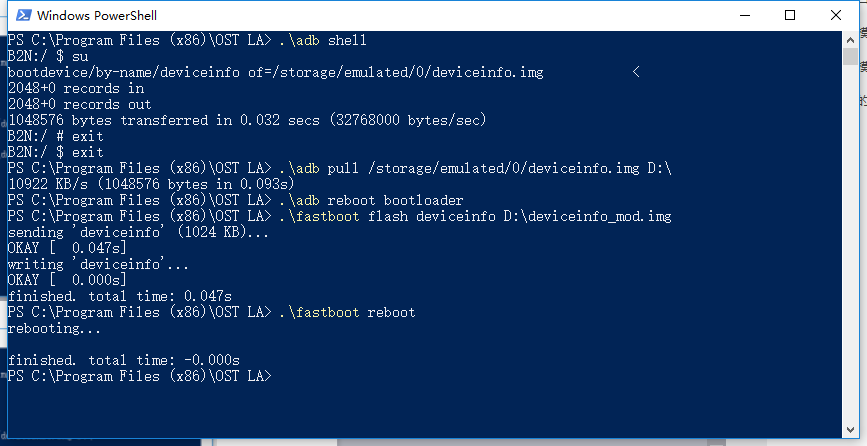Image resolution: width=867 pixels, height=446 pixels.
Task: Click the '.\adb shell' command text
Action: 323,40
